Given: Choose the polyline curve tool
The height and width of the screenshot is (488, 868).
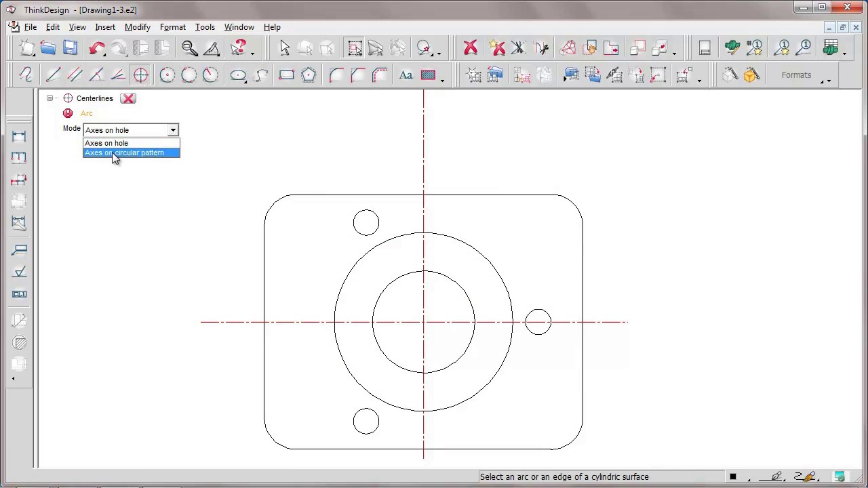Looking at the screenshot, I should (x=26, y=75).
